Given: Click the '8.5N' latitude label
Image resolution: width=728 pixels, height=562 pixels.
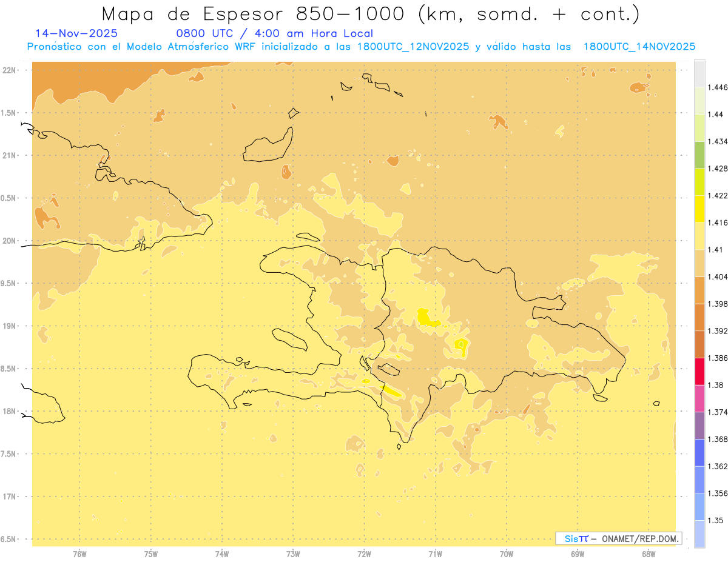Looking at the screenshot, I should pyautogui.click(x=8, y=369).
